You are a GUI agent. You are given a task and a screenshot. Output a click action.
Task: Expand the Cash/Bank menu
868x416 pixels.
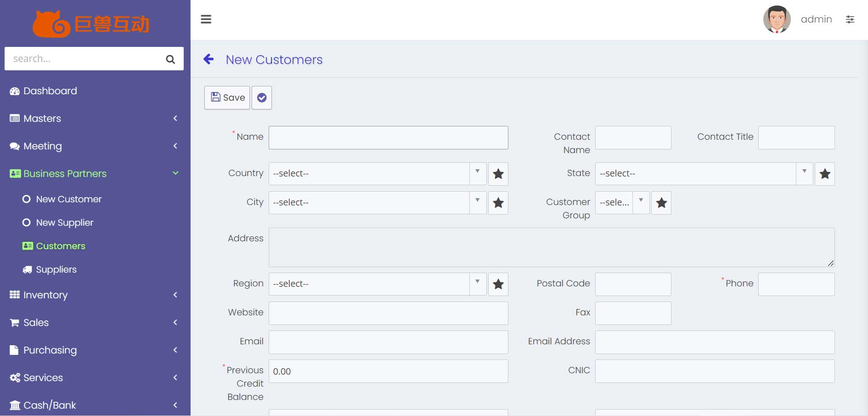click(x=95, y=405)
